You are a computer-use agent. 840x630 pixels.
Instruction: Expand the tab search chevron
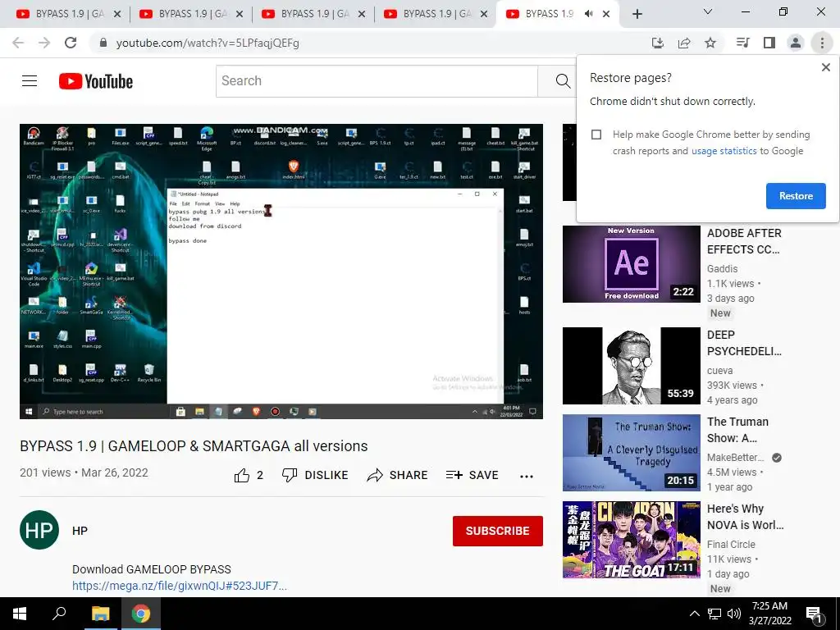coord(708,11)
